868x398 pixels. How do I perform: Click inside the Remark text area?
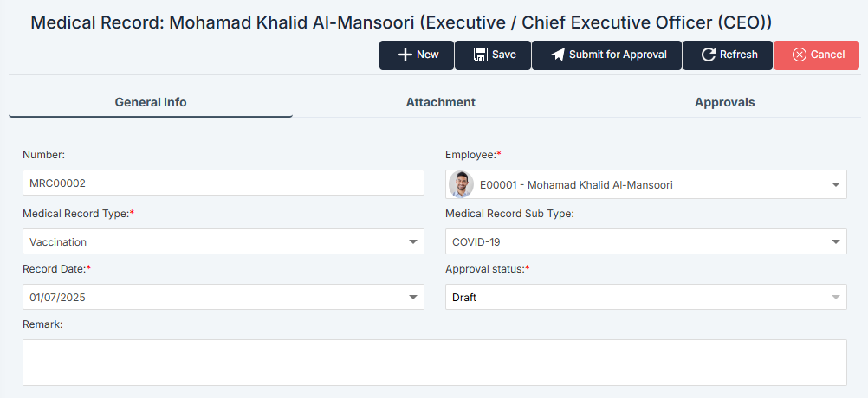point(434,362)
